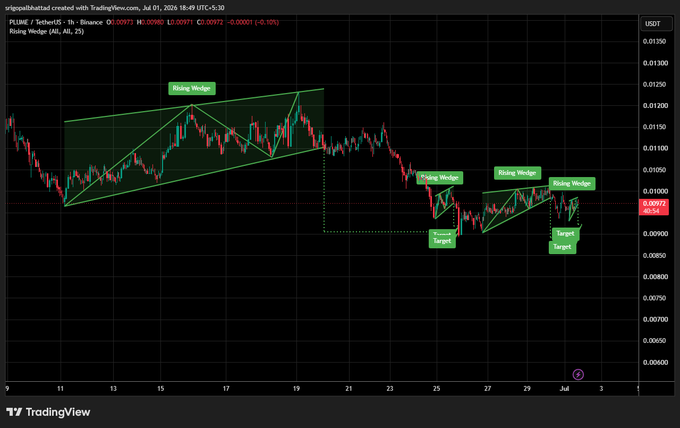Click the 0.00800 price axis label

click(654, 277)
